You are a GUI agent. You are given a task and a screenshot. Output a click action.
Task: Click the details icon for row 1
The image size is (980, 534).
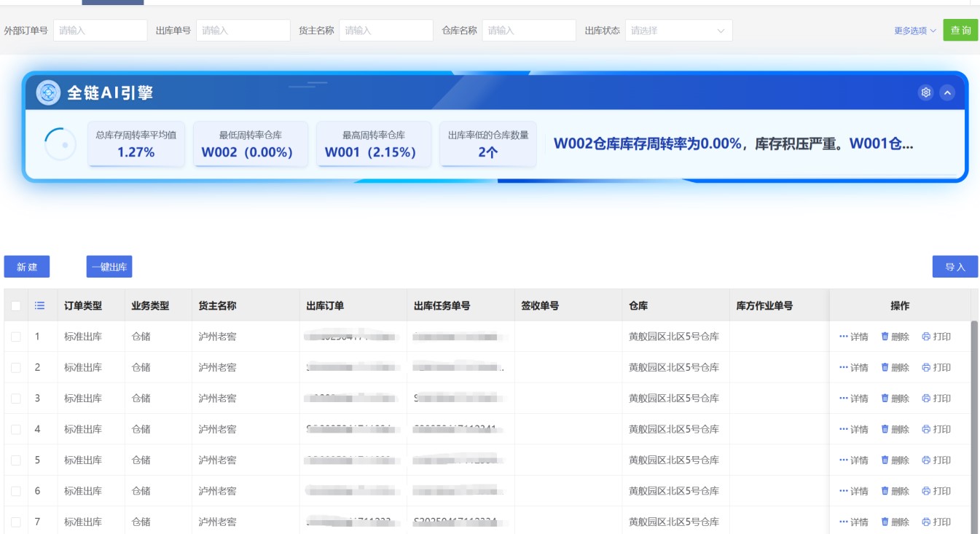(x=844, y=337)
